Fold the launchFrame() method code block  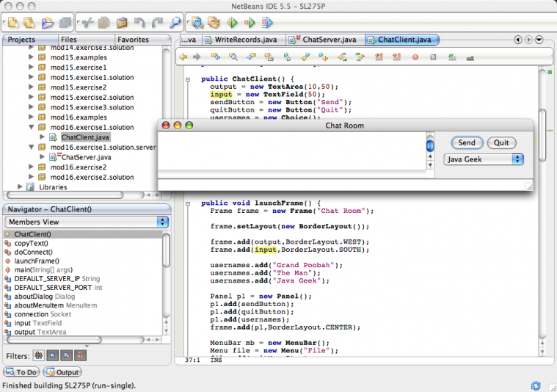pyautogui.click(x=188, y=203)
